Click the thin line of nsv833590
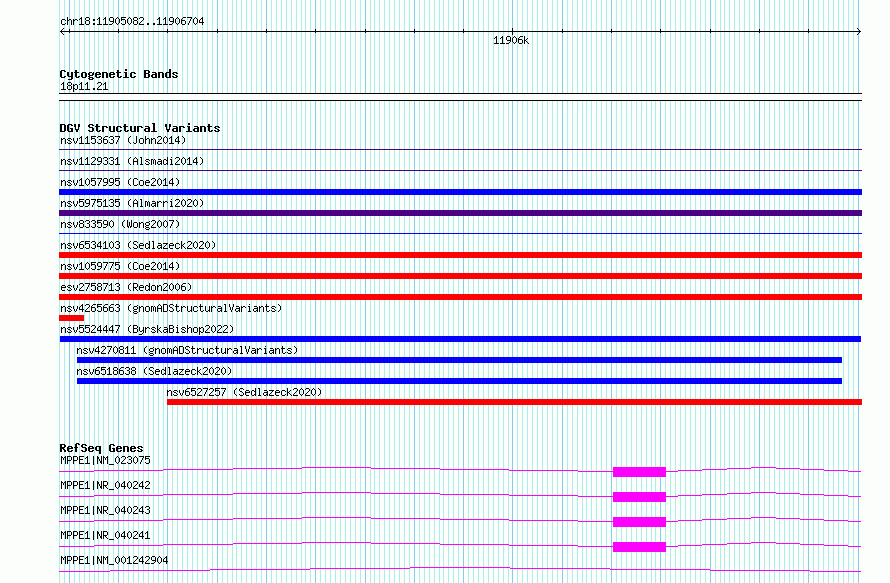The height and width of the screenshot is (583, 890). (x=460, y=233)
